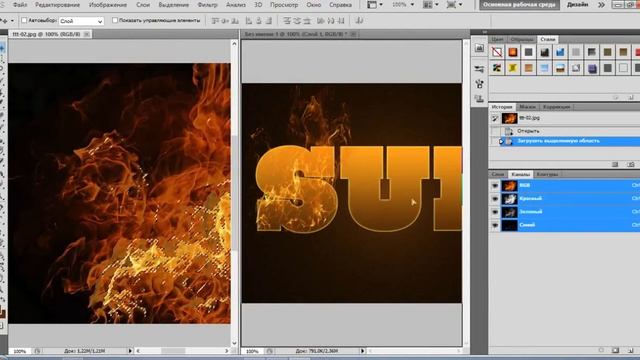Toggle visibility eye of RGB channel

click(495, 186)
